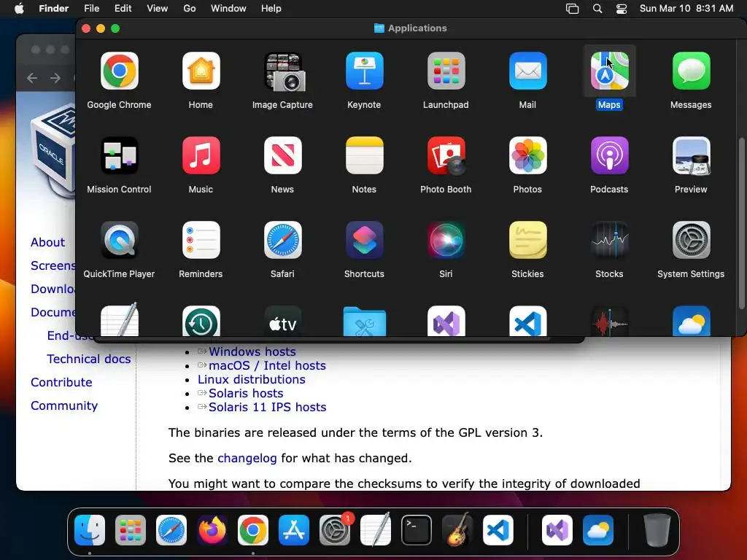Click the browser forward arrow
Image resolution: width=747 pixels, height=560 pixels.
pyautogui.click(x=55, y=77)
